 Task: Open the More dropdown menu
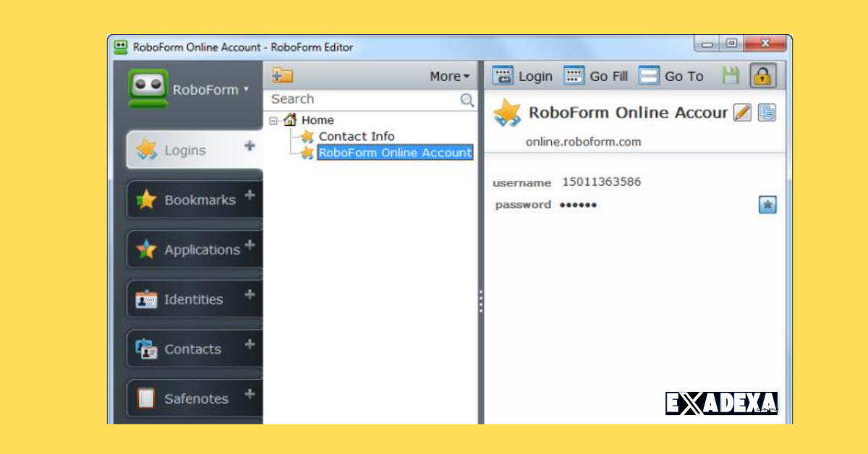448,76
